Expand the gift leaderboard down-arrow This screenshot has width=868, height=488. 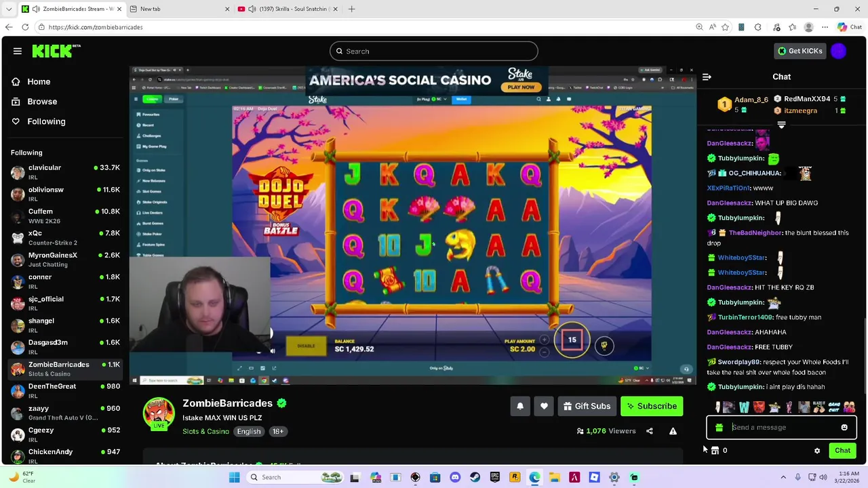click(781, 125)
